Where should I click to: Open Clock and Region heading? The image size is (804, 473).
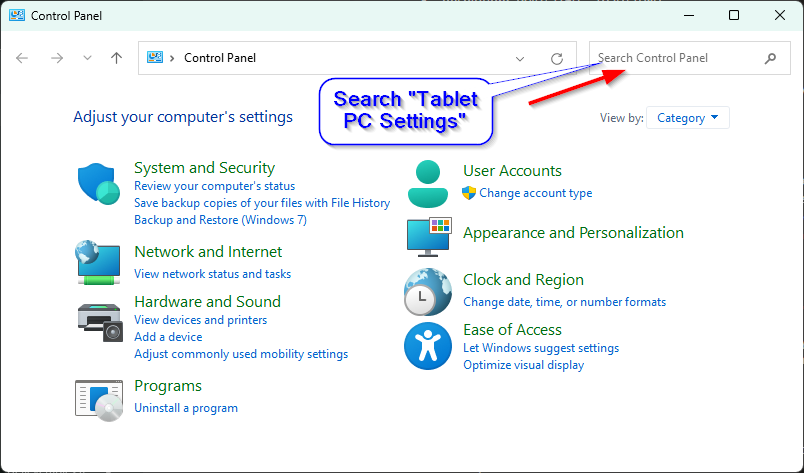click(523, 280)
